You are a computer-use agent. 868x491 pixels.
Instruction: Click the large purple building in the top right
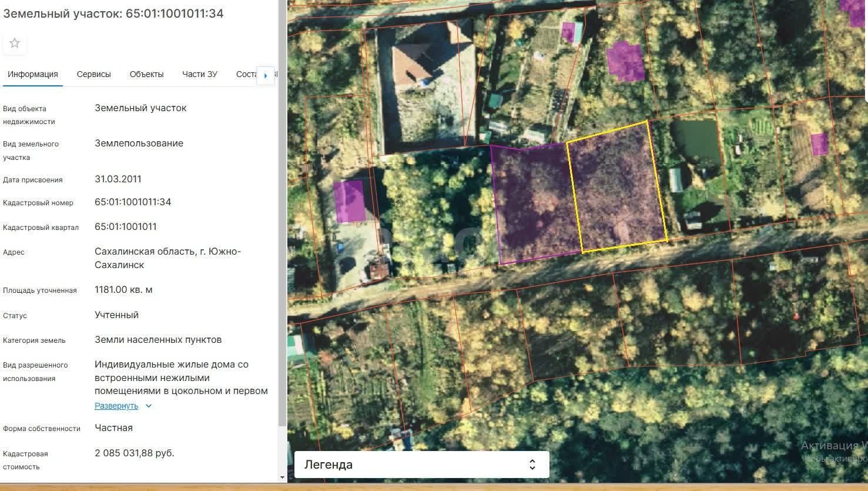pyautogui.click(x=625, y=60)
